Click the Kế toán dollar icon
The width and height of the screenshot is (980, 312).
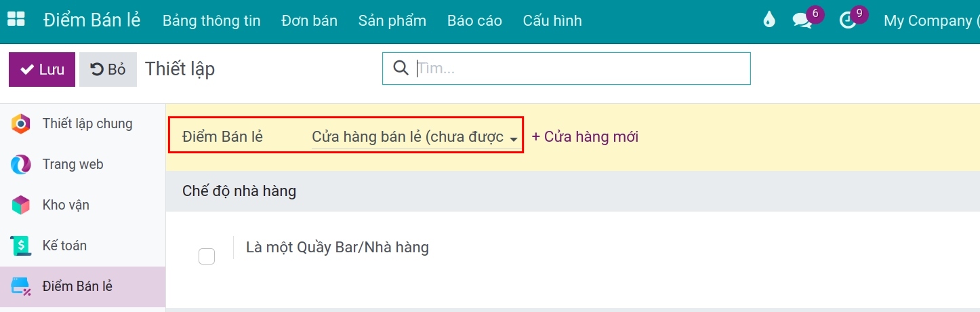pyautogui.click(x=21, y=246)
